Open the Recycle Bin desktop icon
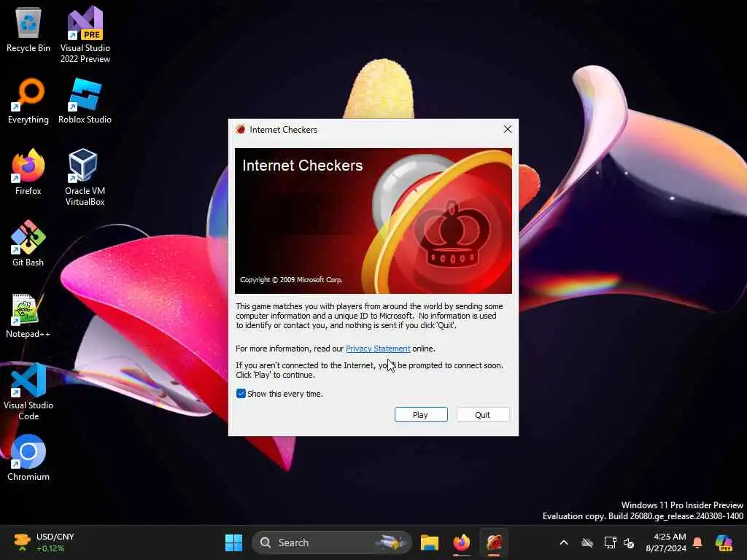The height and width of the screenshot is (560, 747). click(28, 31)
